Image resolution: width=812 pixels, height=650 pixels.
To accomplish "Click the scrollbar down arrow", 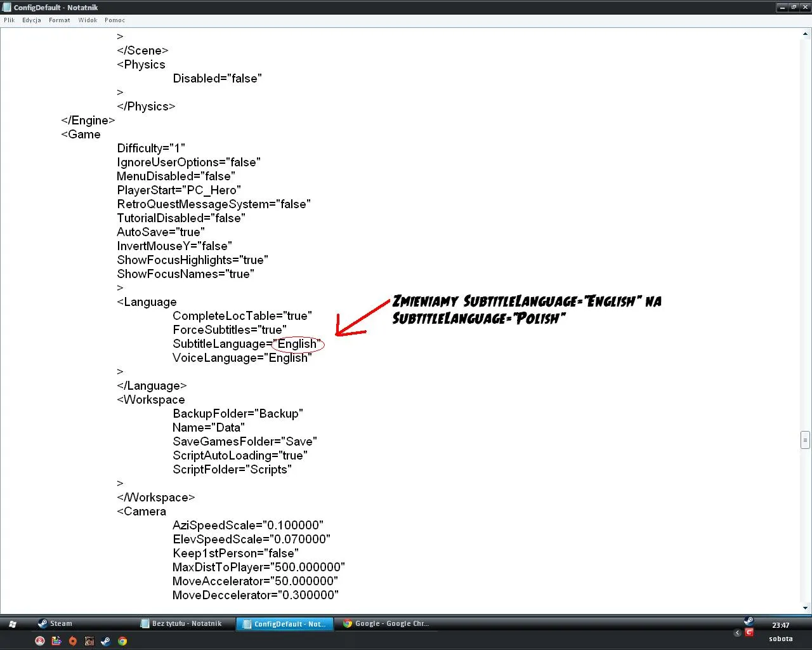I will 805,607.
